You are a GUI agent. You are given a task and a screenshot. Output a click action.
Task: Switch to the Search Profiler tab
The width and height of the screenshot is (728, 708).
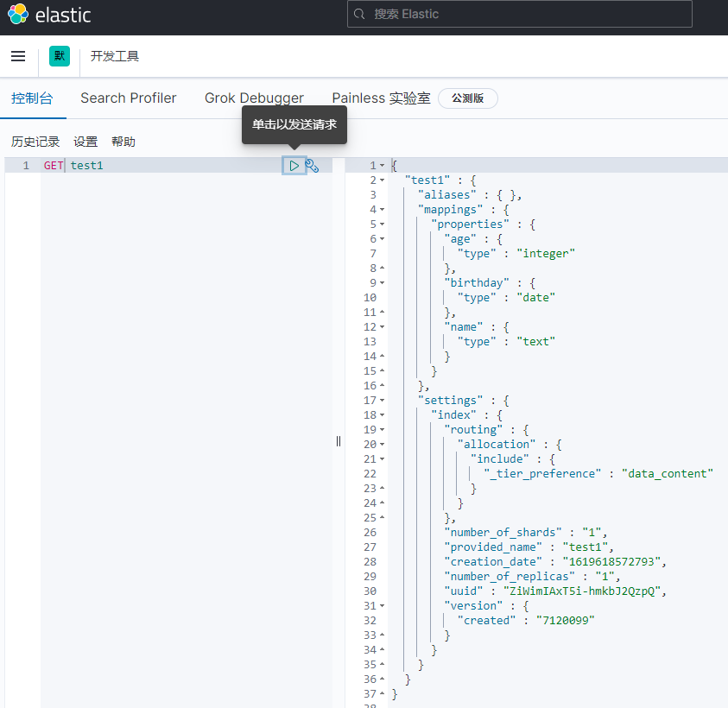[128, 98]
